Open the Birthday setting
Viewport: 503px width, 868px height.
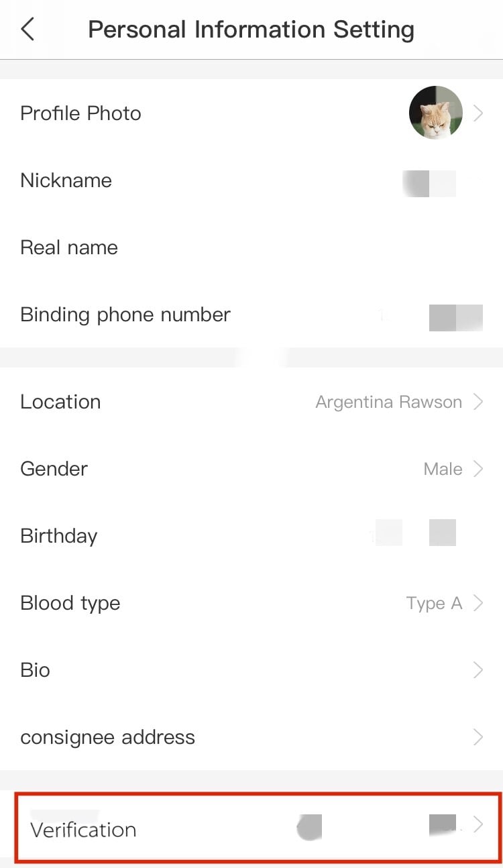pos(59,536)
